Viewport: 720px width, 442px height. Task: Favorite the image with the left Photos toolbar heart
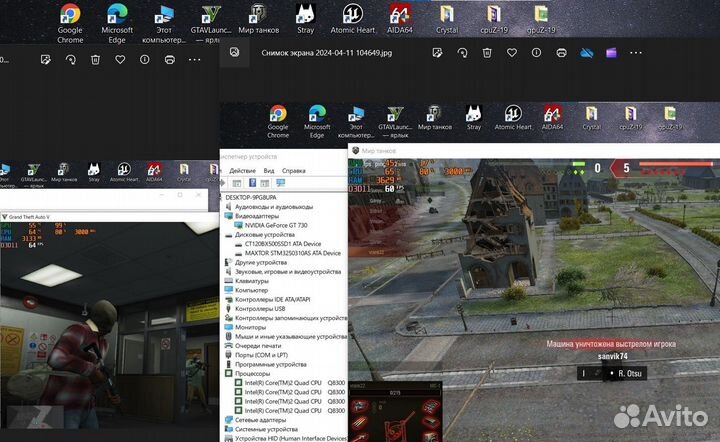click(x=120, y=60)
